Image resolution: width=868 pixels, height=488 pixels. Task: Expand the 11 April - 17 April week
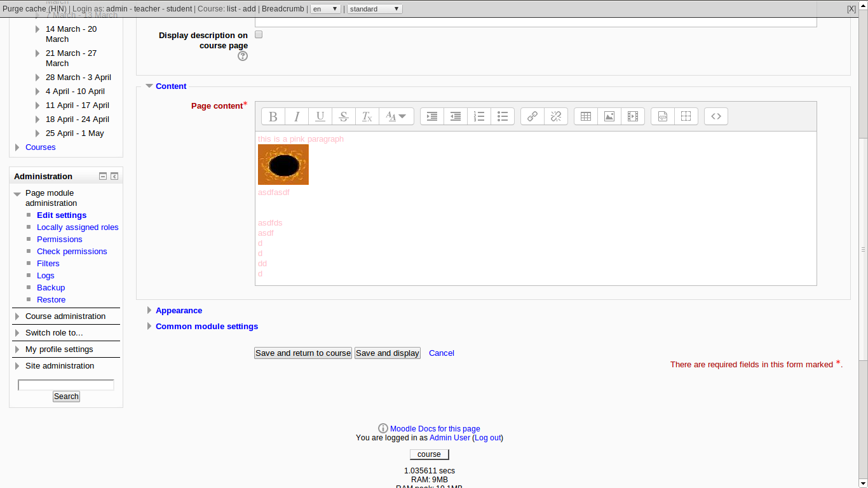click(37, 105)
